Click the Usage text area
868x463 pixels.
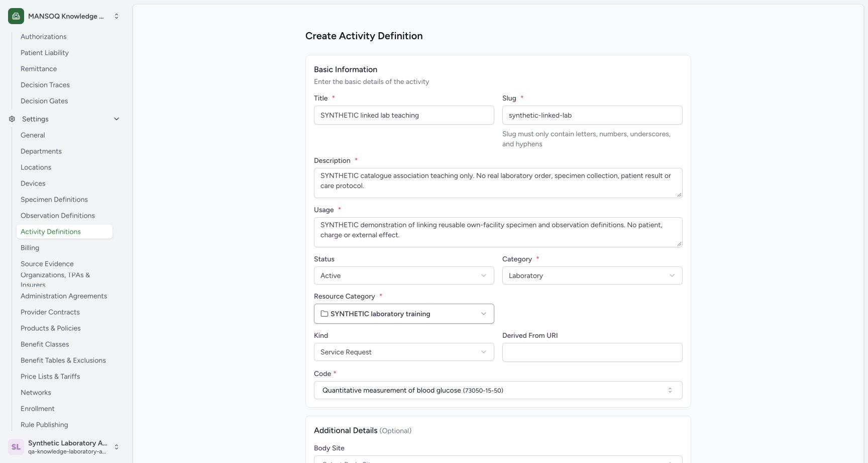[x=498, y=232]
